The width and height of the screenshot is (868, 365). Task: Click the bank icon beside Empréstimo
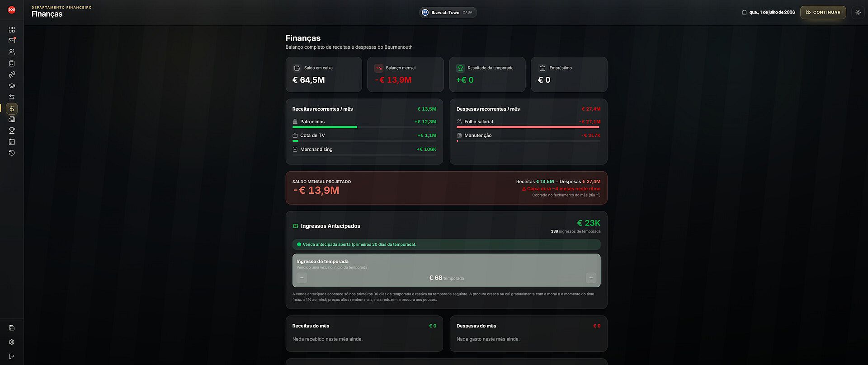tap(542, 68)
